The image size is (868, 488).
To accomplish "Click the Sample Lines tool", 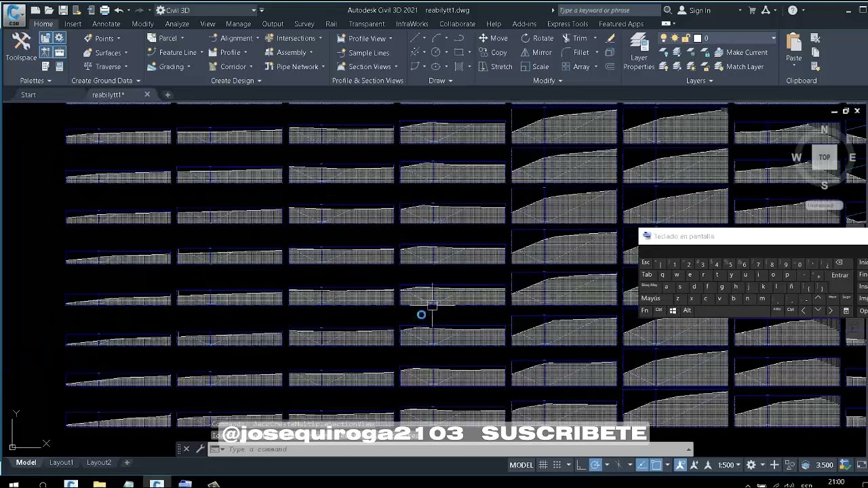I will coord(363,52).
